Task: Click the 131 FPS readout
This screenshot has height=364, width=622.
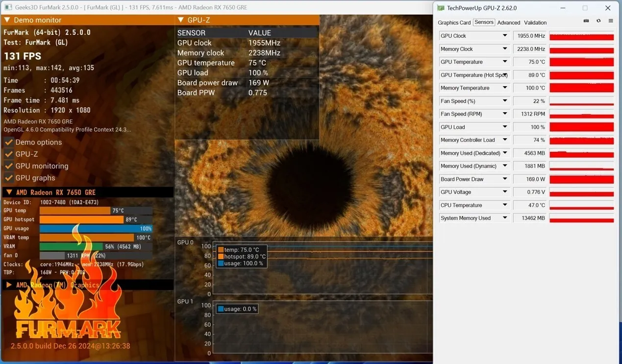Action: pyautogui.click(x=23, y=56)
